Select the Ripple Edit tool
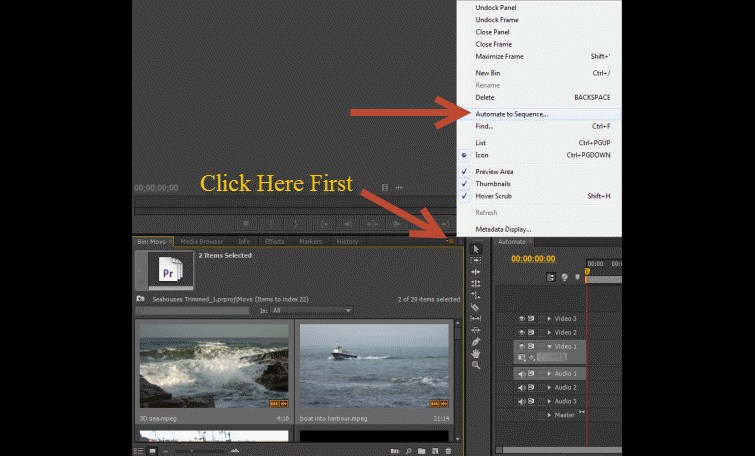This screenshot has width=755, height=456. (476, 272)
